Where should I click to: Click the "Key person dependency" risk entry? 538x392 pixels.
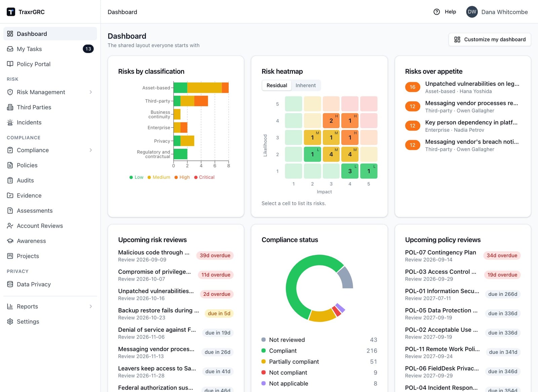(x=463, y=126)
